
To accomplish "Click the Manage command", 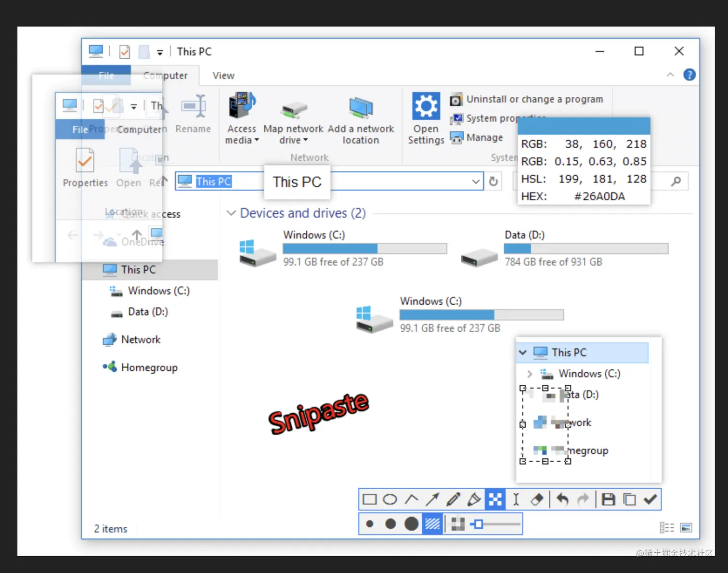I will point(477,138).
